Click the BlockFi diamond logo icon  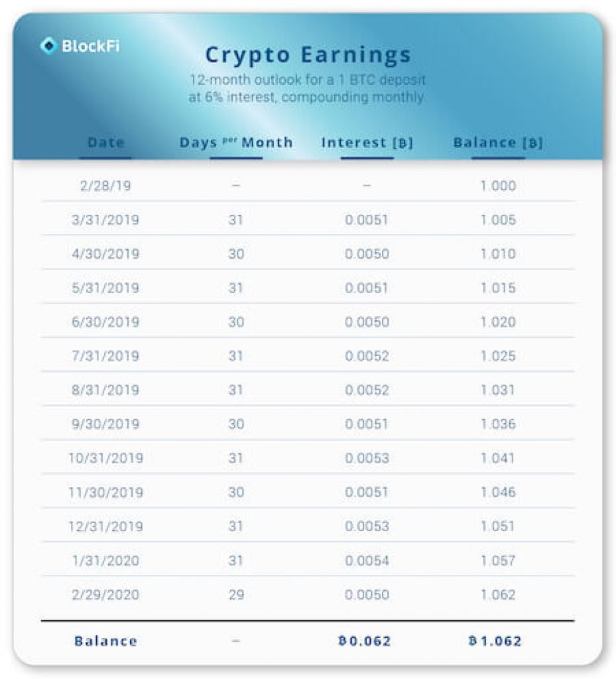tap(48, 46)
